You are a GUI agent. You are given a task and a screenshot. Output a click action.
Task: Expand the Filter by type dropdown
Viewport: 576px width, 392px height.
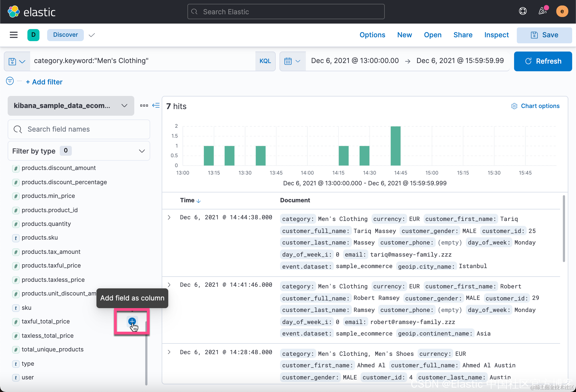(x=79, y=151)
